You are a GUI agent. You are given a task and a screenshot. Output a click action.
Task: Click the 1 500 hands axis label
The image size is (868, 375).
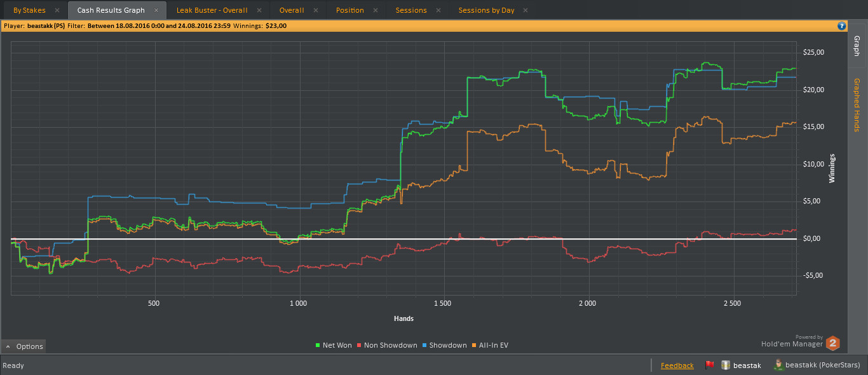click(443, 303)
